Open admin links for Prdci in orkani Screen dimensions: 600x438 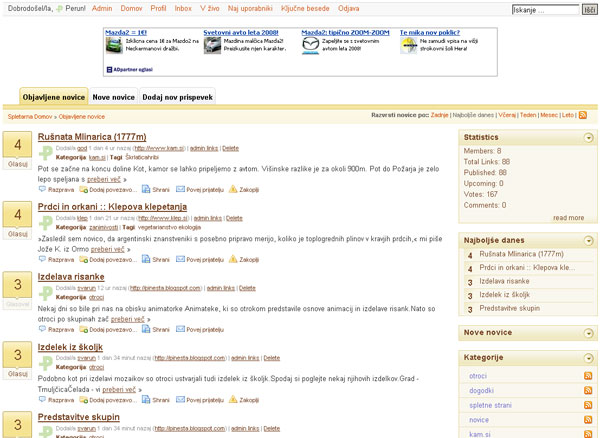[x=207, y=218]
